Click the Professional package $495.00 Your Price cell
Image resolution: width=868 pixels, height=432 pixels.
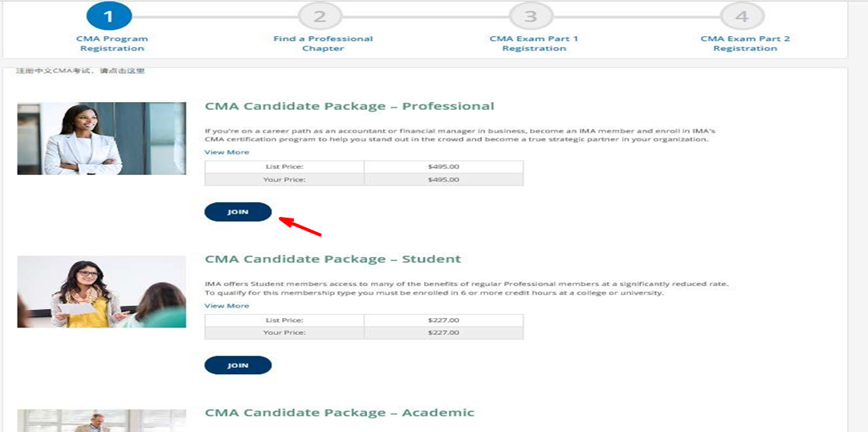click(x=443, y=180)
